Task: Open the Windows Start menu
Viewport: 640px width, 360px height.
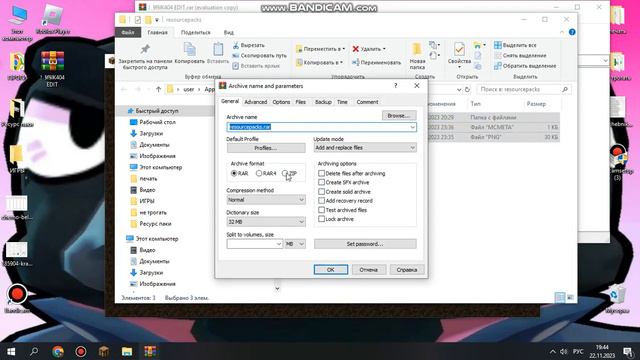Action: 11,351
